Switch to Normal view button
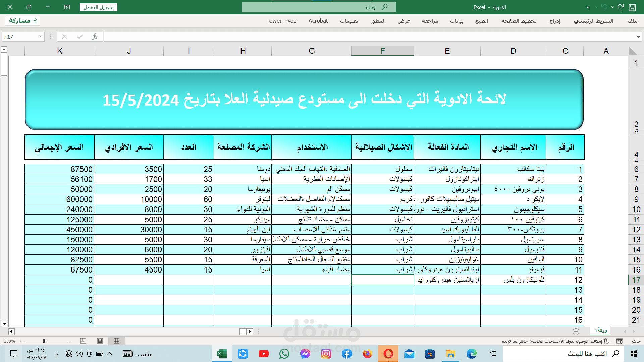This screenshot has width=644, height=362. 116,341
